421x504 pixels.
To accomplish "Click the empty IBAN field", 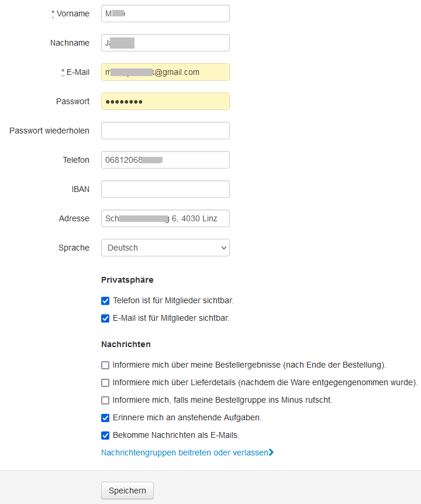I will tap(165, 189).
